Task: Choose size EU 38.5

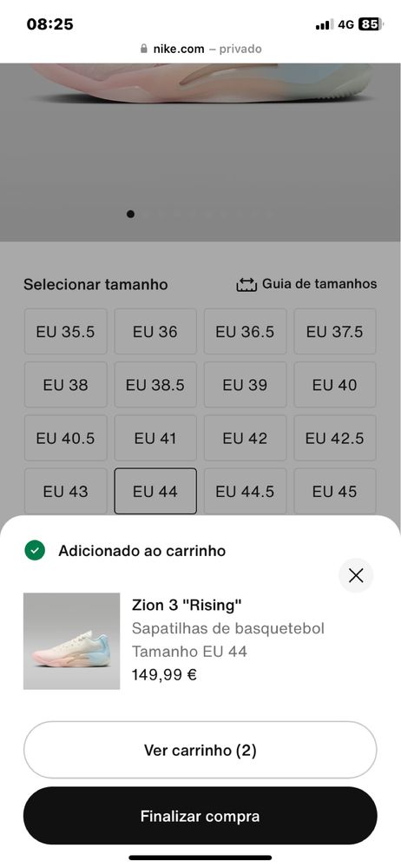Action: tap(155, 385)
